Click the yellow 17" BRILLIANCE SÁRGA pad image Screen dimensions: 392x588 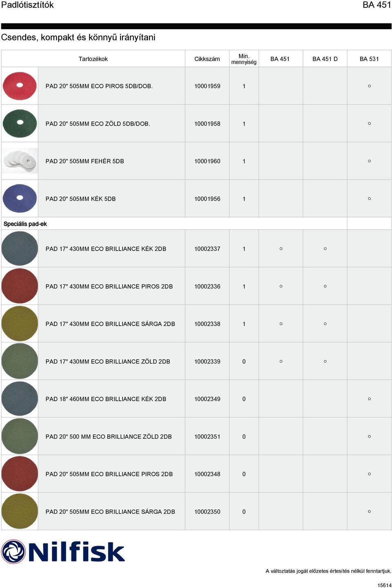click(20, 324)
